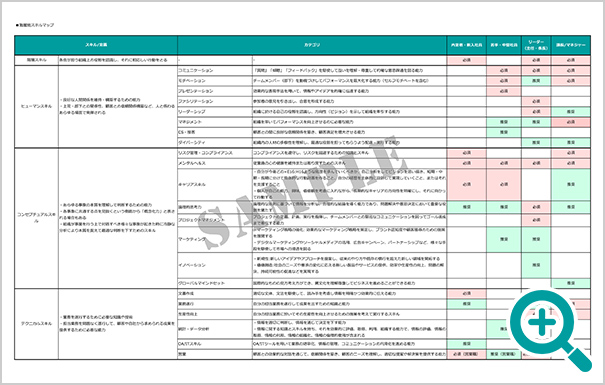Select the テクニカルスキル group cell
The width and height of the screenshot is (605, 385).
click(36, 324)
